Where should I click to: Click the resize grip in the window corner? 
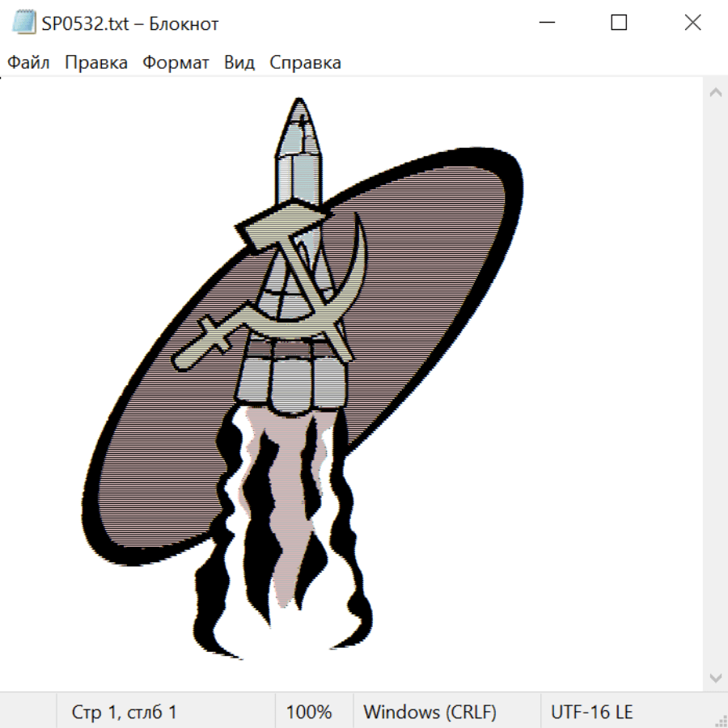[720, 720]
